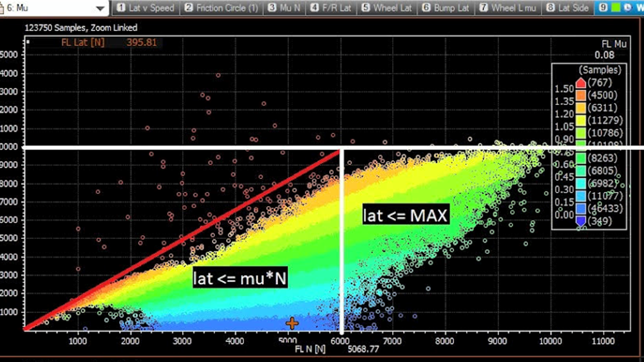Viewport: 644px width, 362px height.
Task: Click the (6805) legend color swatch
Action: tap(580, 171)
